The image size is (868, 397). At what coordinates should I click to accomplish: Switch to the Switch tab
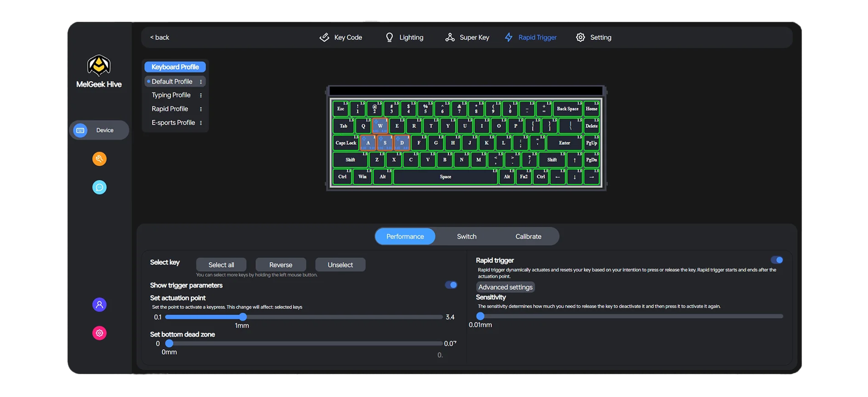pyautogui.click(x=466, y=236)
